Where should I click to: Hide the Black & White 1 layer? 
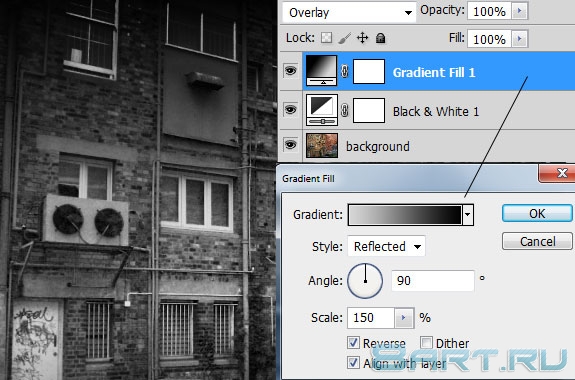click(290, 109)
